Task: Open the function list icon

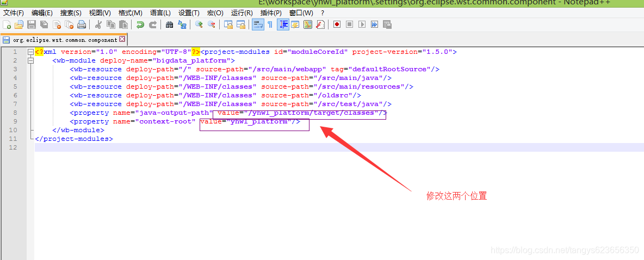Action: pos(320,24)
